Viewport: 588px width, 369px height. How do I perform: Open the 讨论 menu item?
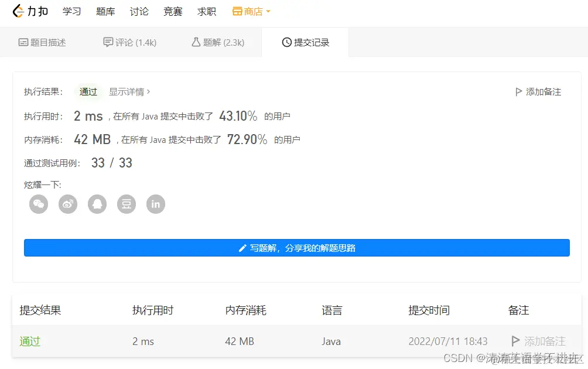(139, 11)
